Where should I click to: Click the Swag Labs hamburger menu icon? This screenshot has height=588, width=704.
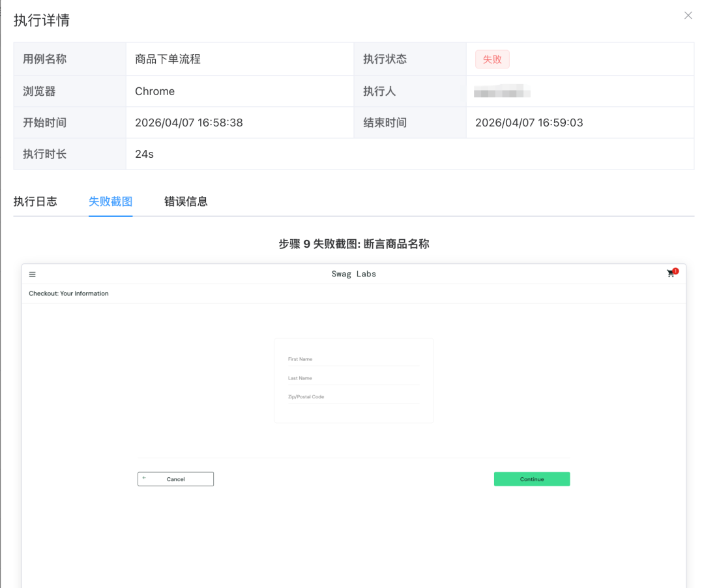[33, 274]
